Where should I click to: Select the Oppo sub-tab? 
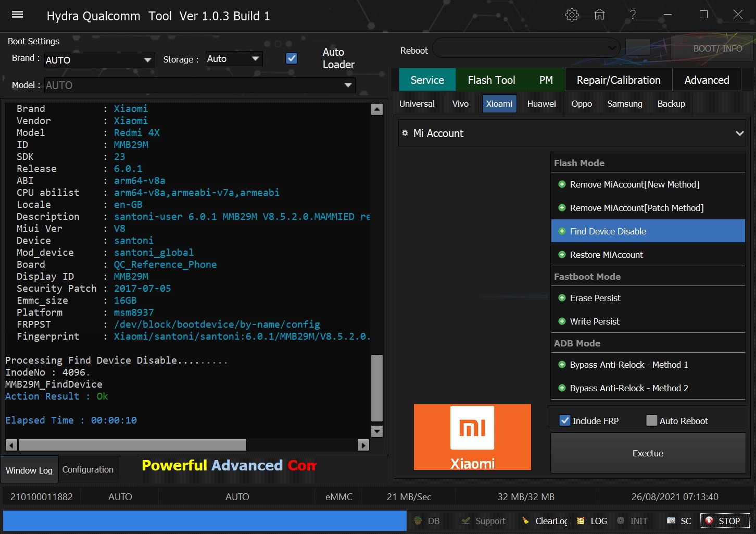582,104
